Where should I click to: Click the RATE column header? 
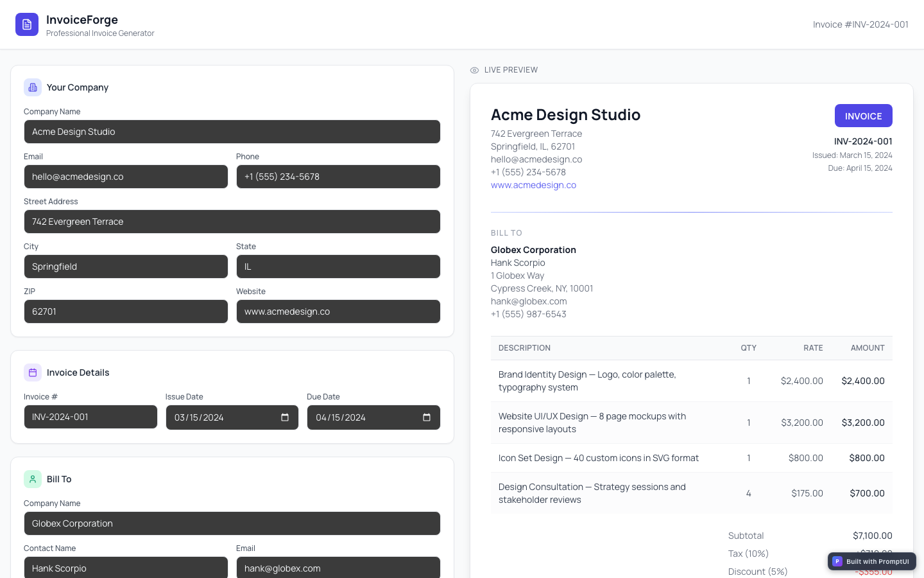[813, 348]
